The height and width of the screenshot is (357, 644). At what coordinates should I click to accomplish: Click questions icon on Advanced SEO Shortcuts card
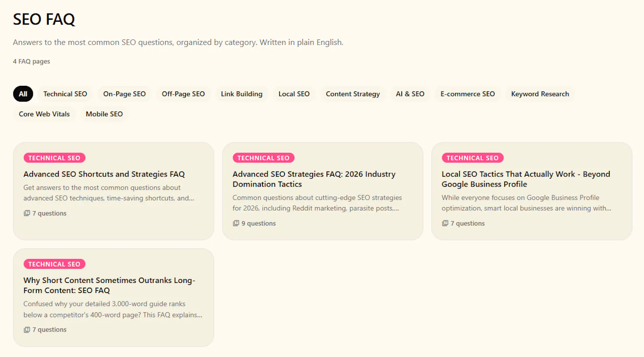pyautogui.click(x=27, y=213)
